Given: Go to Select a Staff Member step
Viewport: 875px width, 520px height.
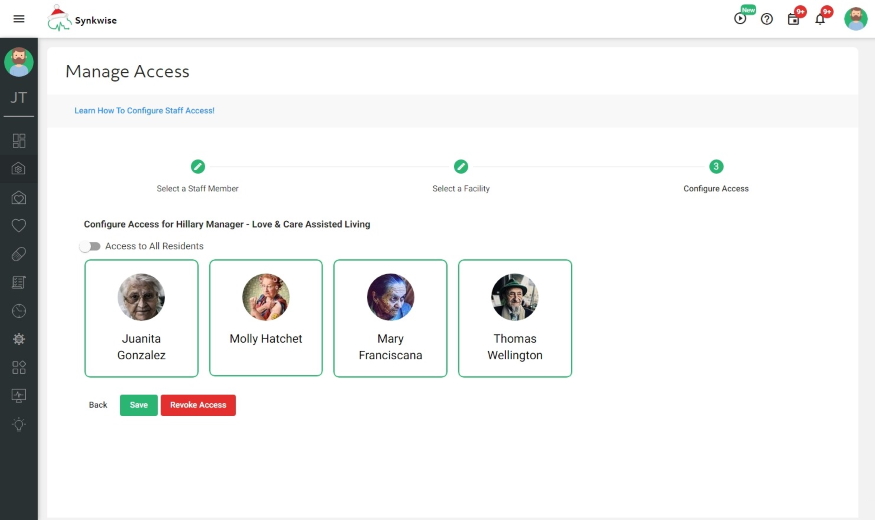Looking at the screenshot, I should (x=198, y=167).
